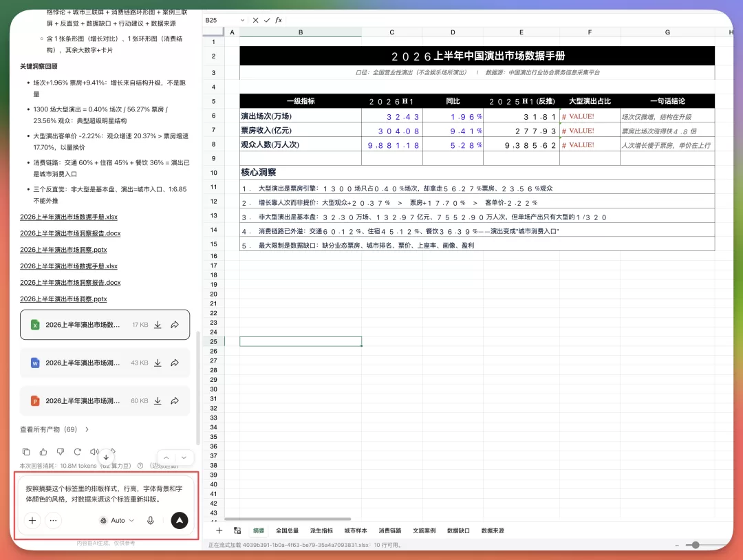
Task: Start voice input with microphone icon
Action: point(150,520)
